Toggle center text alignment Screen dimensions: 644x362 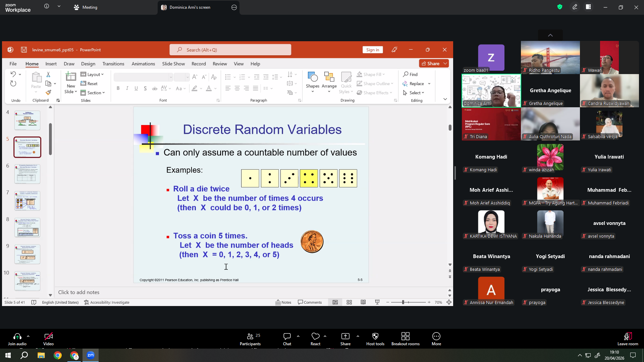pos(237,88)
